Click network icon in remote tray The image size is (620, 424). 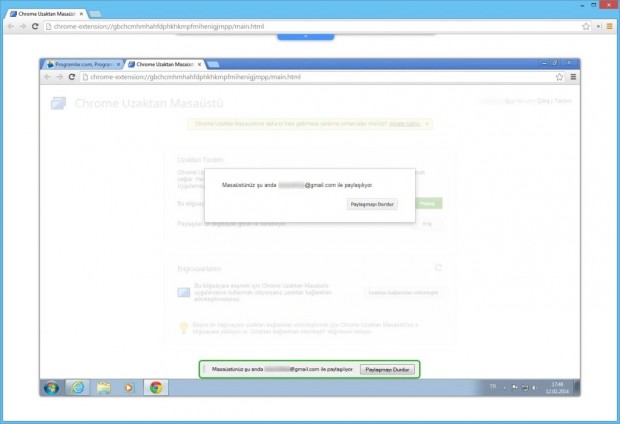pos(525,388)
